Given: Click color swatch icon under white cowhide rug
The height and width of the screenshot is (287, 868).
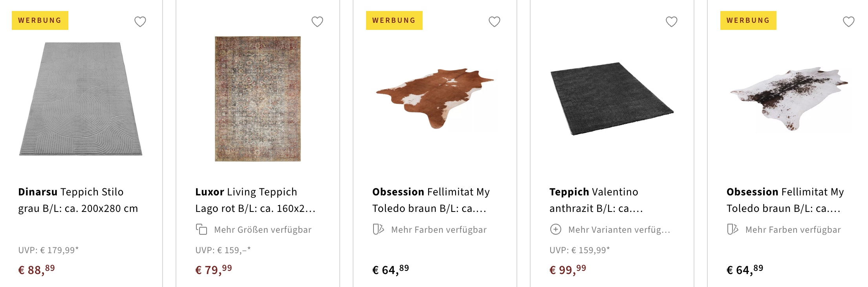Looking at the screenshot, I should click(x=732, y=229).
